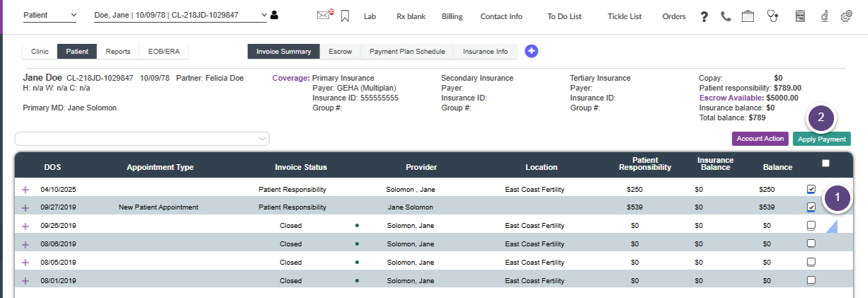Viewport: 868px width, 298px height.
Task: Open the mail envelope messages icon
Action: point(324,16)
